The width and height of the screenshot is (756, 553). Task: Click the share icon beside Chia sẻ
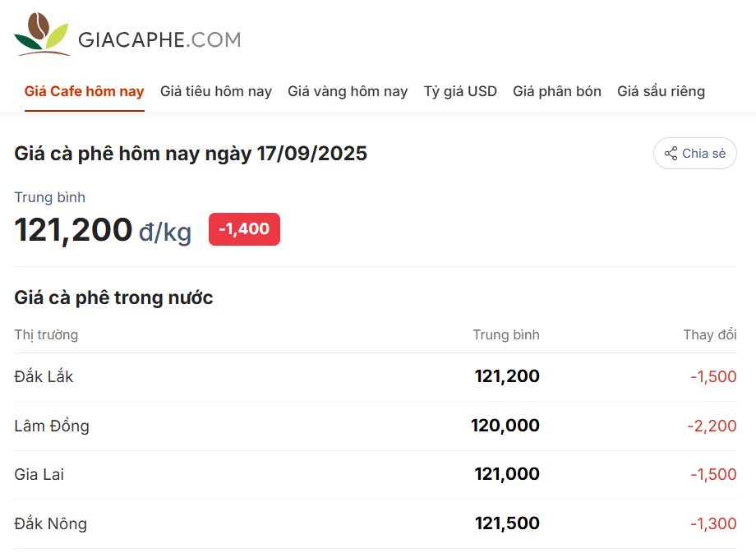click(x=671, y=154)
